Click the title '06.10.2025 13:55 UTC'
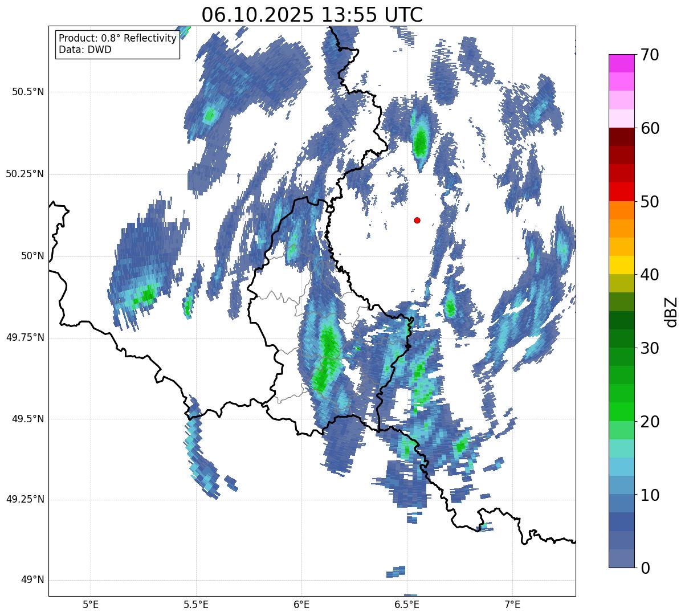This screenshot has height=616, width=685. coord(312,15)
